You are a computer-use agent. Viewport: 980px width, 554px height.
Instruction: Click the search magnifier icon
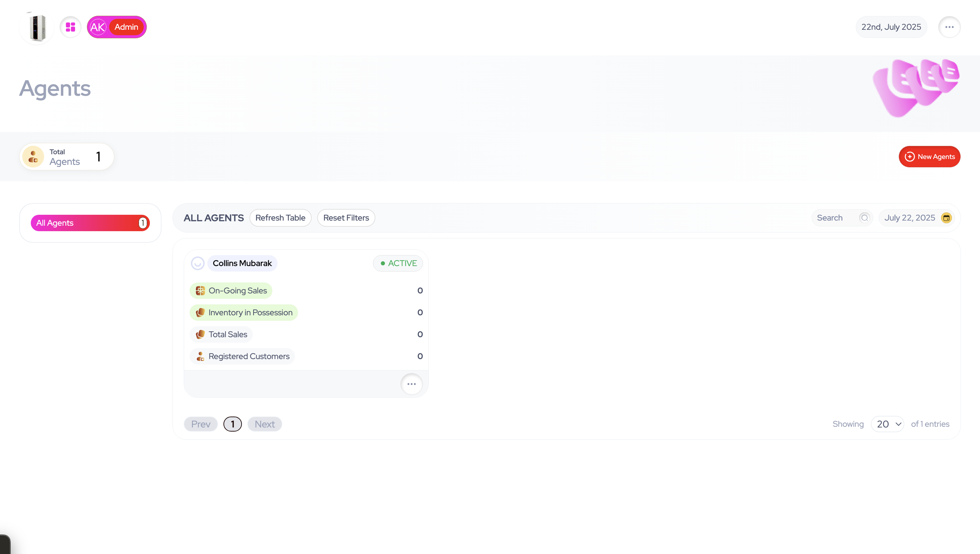point(864,218)
